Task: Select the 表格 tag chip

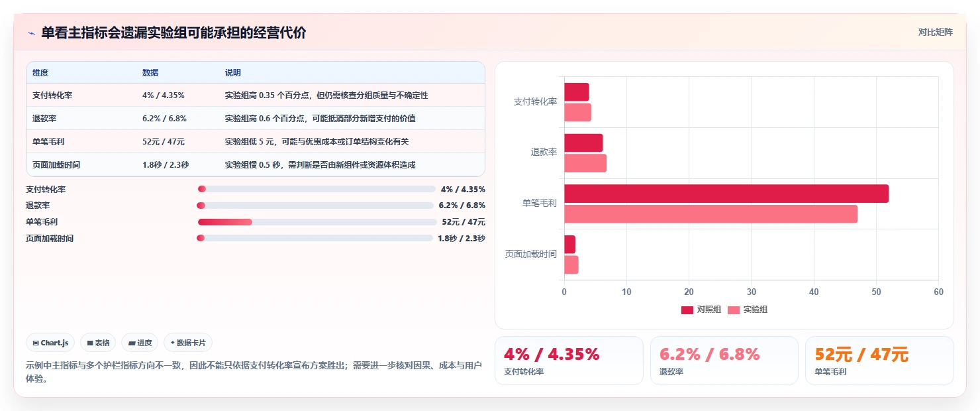Action: 98,343
